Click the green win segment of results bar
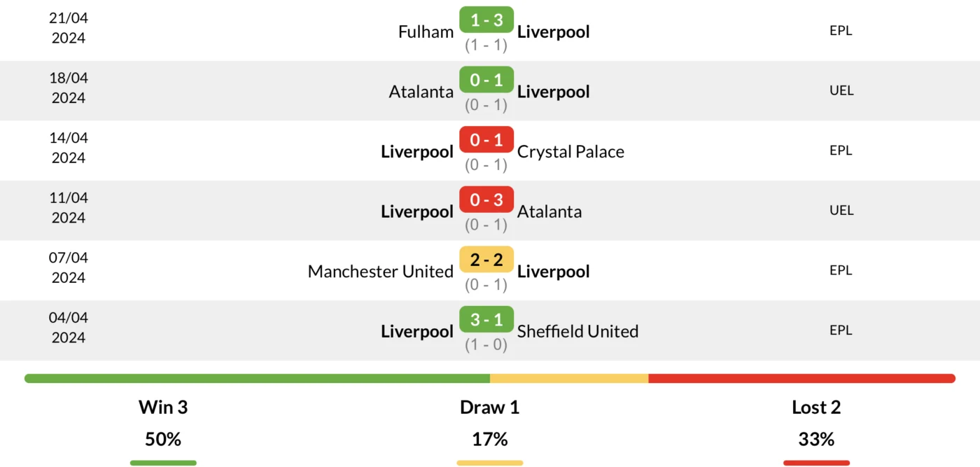Image resolution: width=980 pixels, height=467 pixels. click(257, 378)
